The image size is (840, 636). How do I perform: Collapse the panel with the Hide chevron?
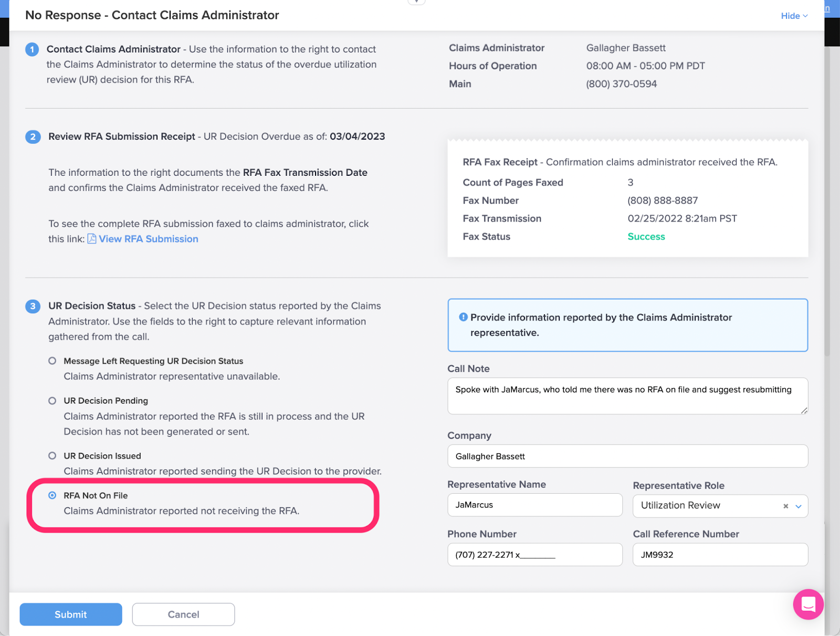pyautogui.click(x=794, y=16)
